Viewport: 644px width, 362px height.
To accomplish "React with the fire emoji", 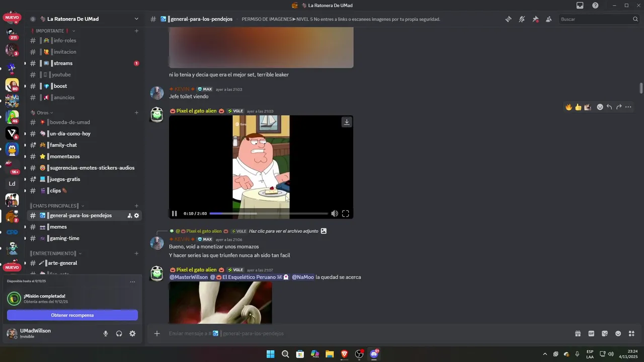I will click(569, 107).
